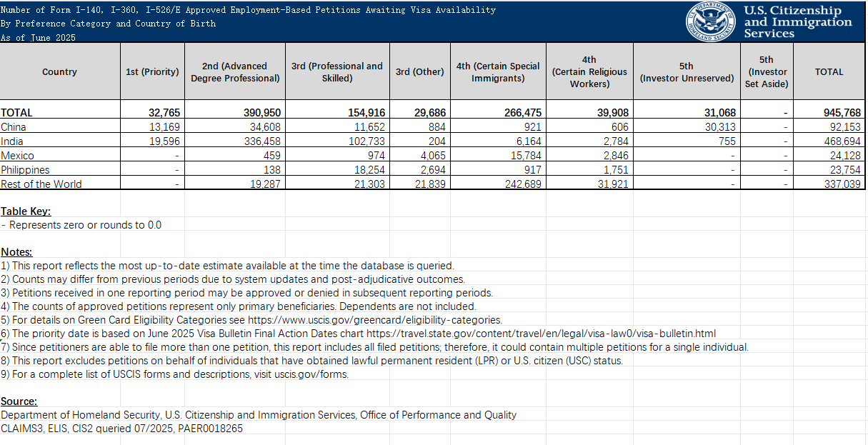Click the Notes heading

point(16,252)
